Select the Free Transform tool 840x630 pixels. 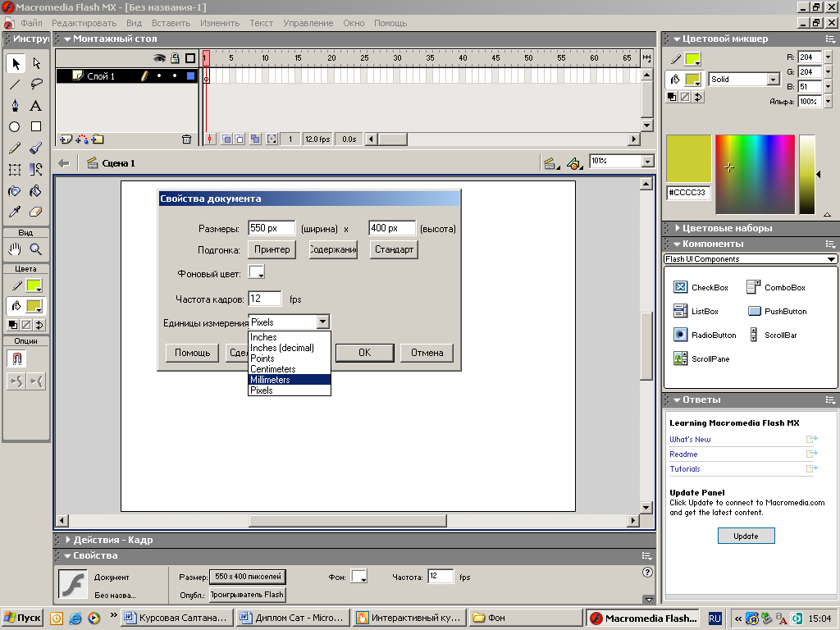coord(15,170)
